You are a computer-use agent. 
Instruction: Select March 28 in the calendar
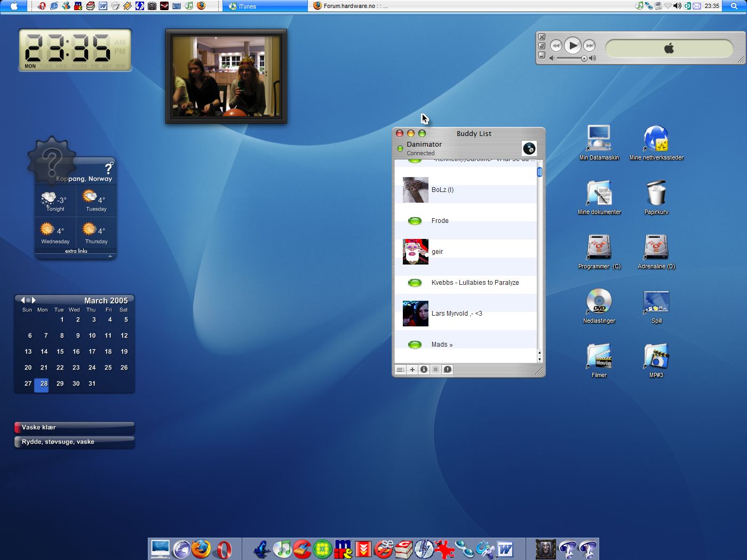click(x=42, y=384)
